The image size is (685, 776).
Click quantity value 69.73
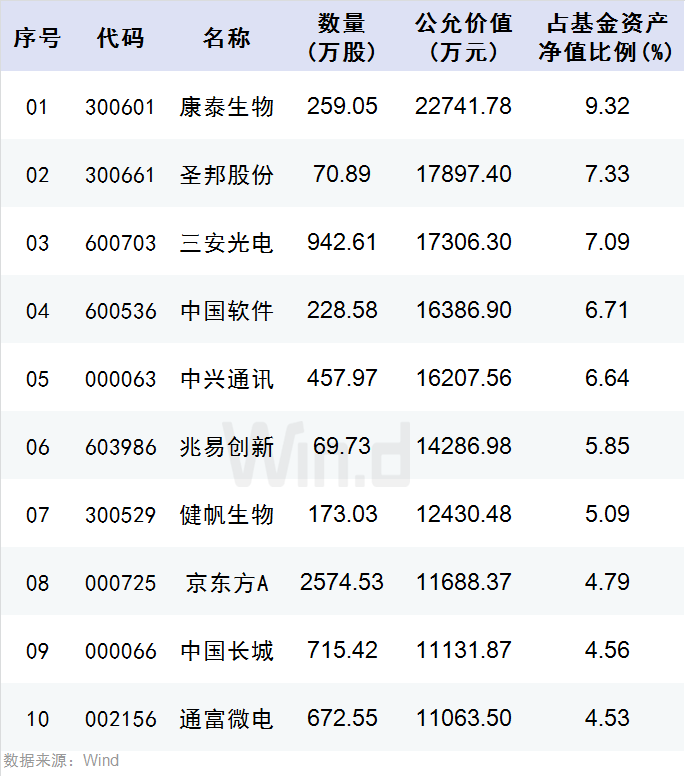[x=342, y=446]
